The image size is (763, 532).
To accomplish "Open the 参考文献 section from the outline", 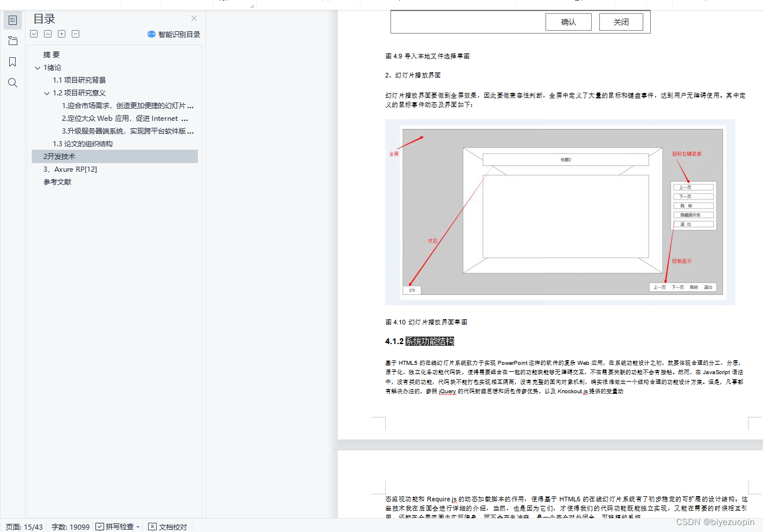I will [57, 182].
